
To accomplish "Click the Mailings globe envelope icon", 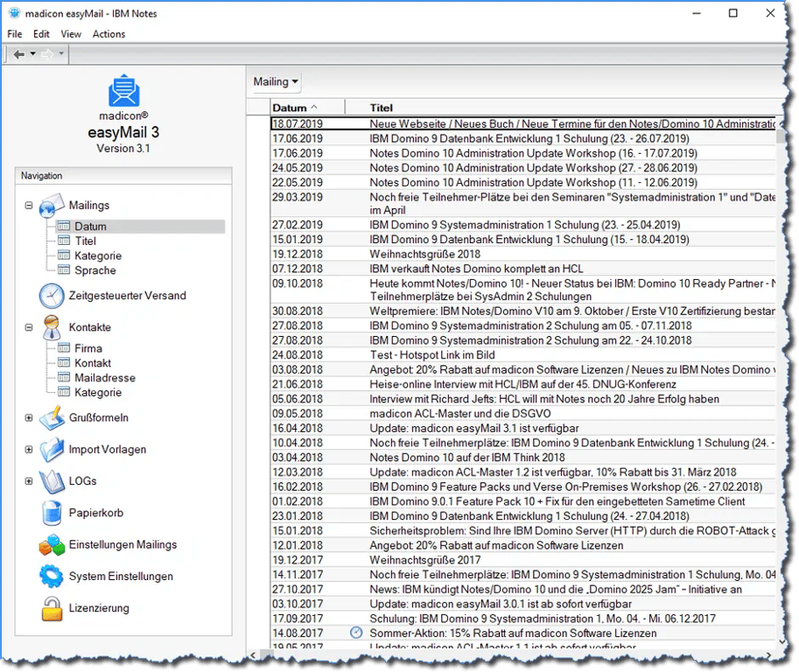I will pyautogui.click(x=52, y=206).
